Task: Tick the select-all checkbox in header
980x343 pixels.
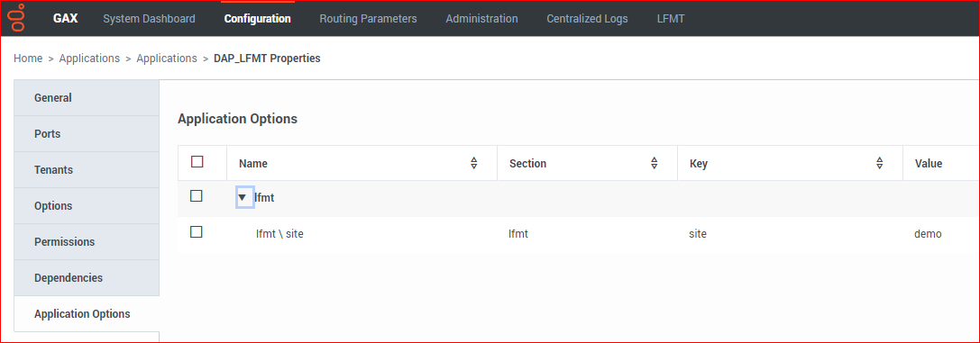Action: click(x=197, y=161)
